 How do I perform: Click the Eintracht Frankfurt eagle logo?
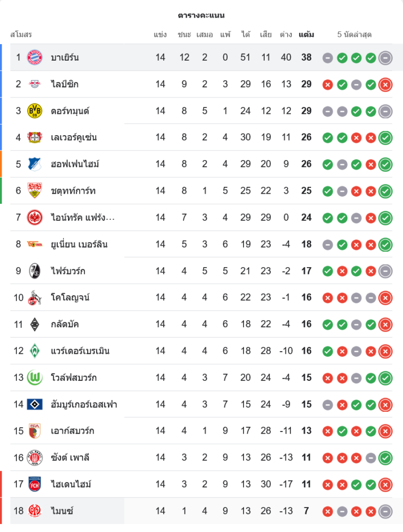[x=35, y=217]
